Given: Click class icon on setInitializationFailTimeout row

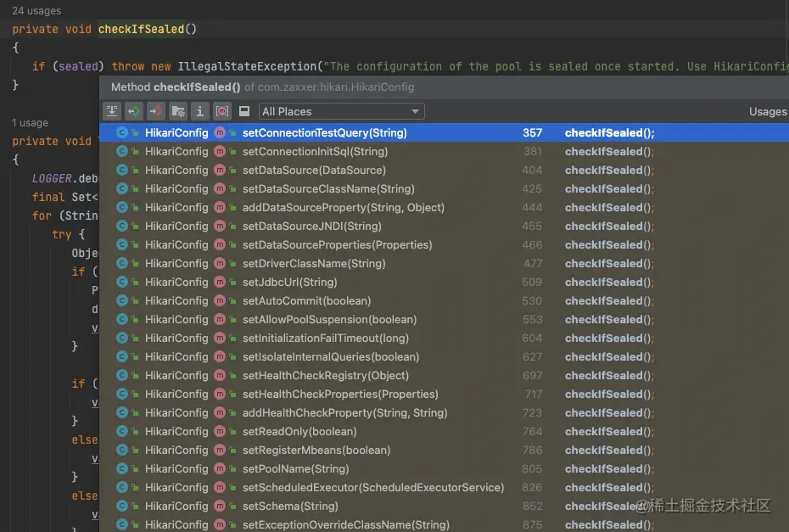Looking at the screenshot, I should coord(122,339).
